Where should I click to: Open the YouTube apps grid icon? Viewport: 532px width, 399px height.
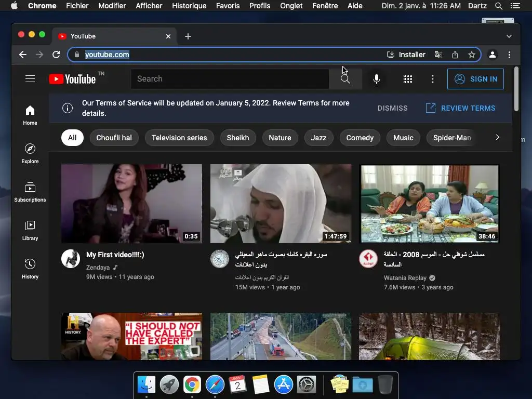(407, 79)
